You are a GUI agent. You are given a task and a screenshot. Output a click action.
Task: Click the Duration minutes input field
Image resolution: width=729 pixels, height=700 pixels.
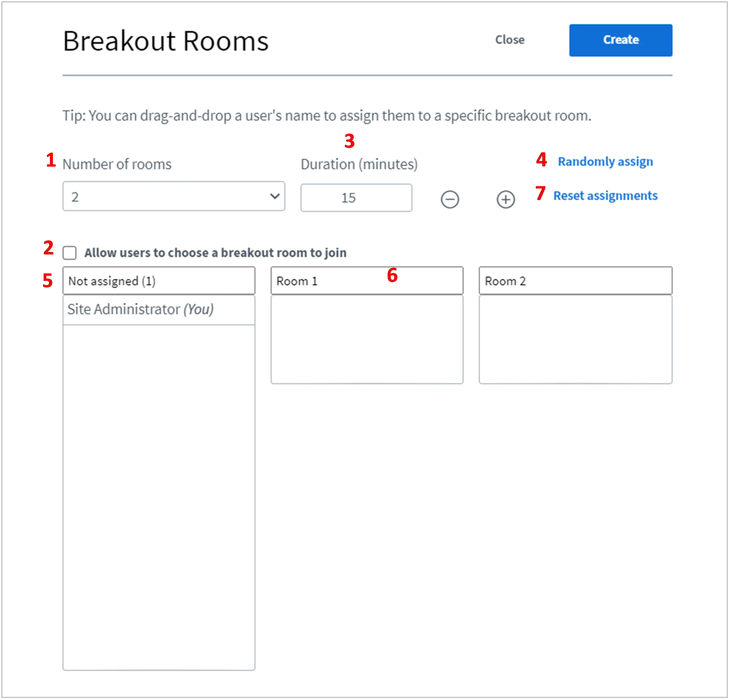tap(356, 198)
